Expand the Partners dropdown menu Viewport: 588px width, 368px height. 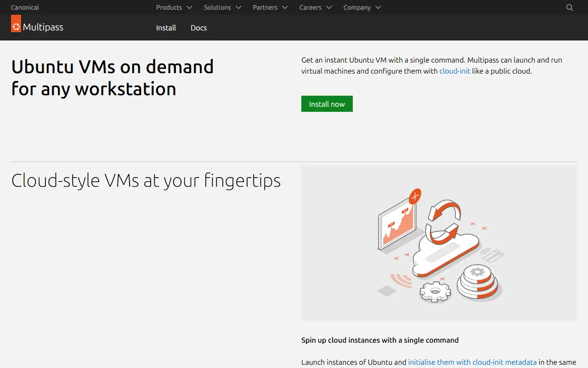click(x=270, y=7)
